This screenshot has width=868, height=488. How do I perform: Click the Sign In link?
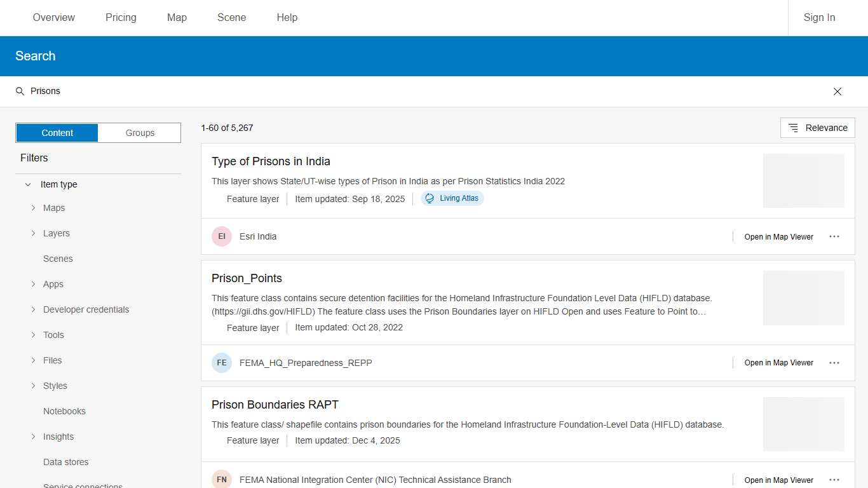pyautogui.click(x=819, y=18)
